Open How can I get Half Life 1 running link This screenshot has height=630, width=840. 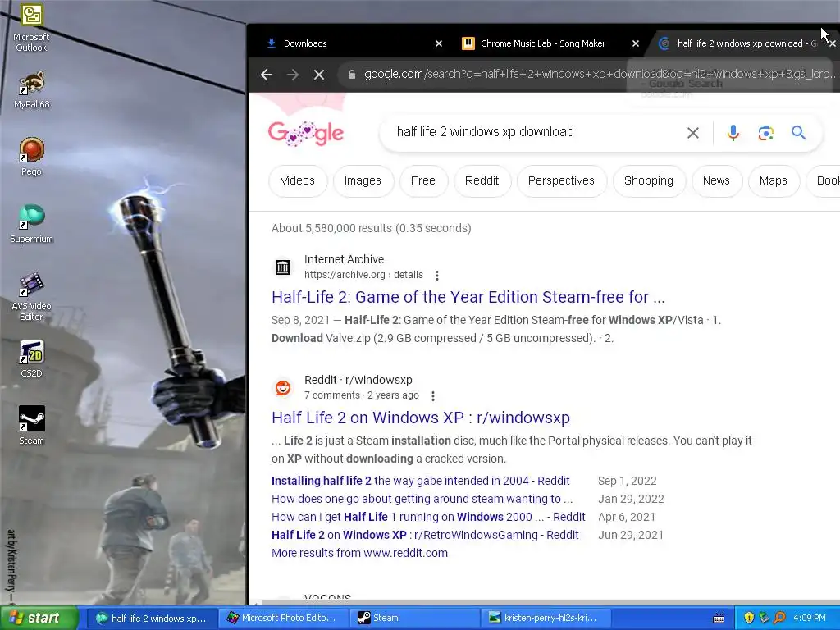coord(428,517)
